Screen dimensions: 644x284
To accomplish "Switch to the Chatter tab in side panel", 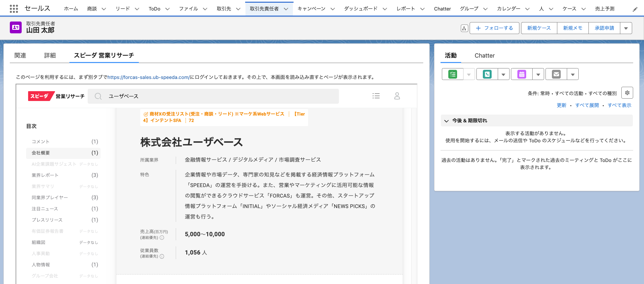I will (485, 56).
